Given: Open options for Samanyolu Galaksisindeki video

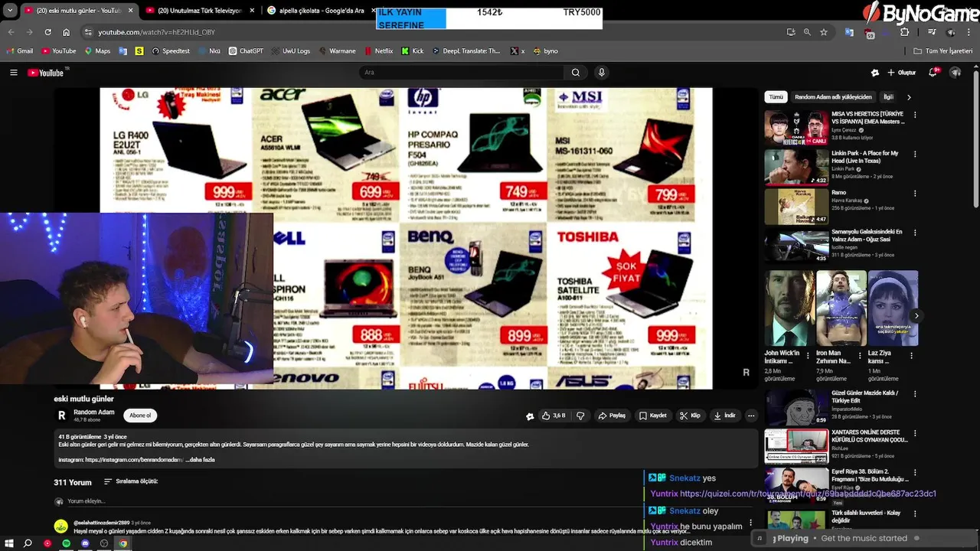Looking at the screenshot, I should [915, 233].
